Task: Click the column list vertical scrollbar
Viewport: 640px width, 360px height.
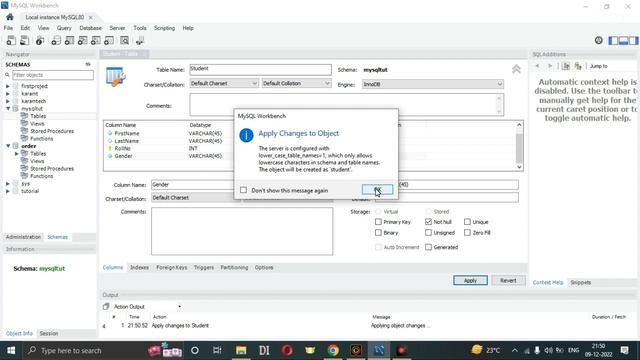Action: pos(519,147)
